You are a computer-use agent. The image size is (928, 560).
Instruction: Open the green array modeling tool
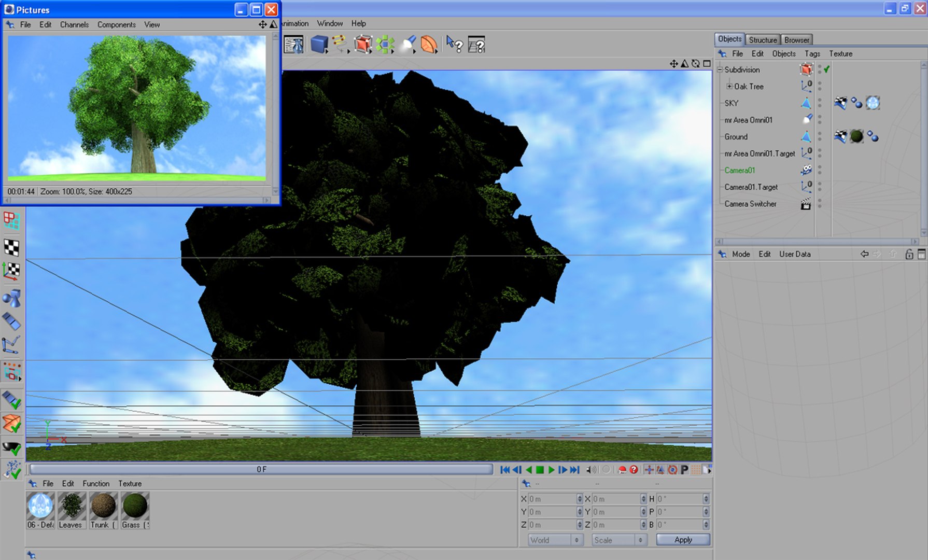click(x=385, y=45)
